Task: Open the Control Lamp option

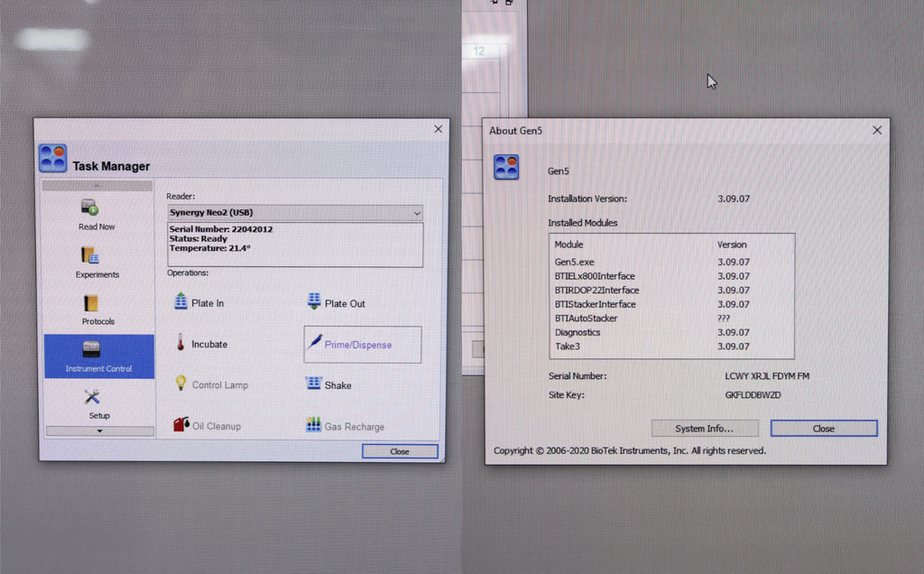Action: pos(211,384)
